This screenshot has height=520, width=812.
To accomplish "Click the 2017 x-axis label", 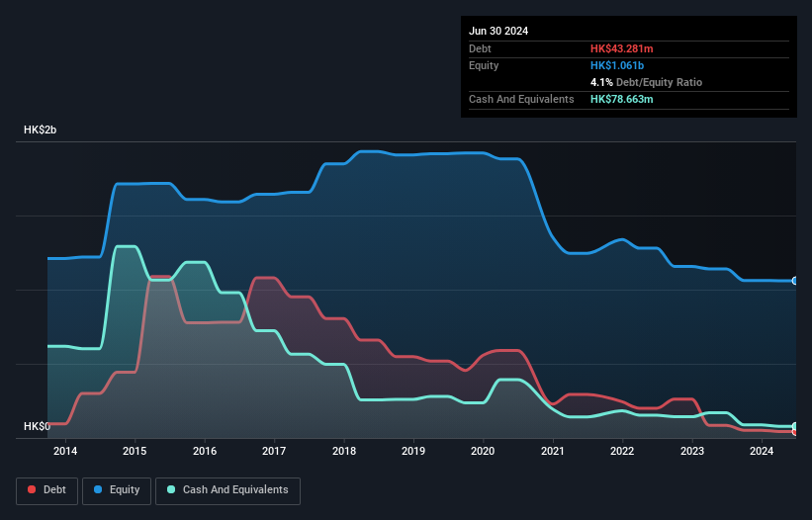I will (x=274, y=451).
